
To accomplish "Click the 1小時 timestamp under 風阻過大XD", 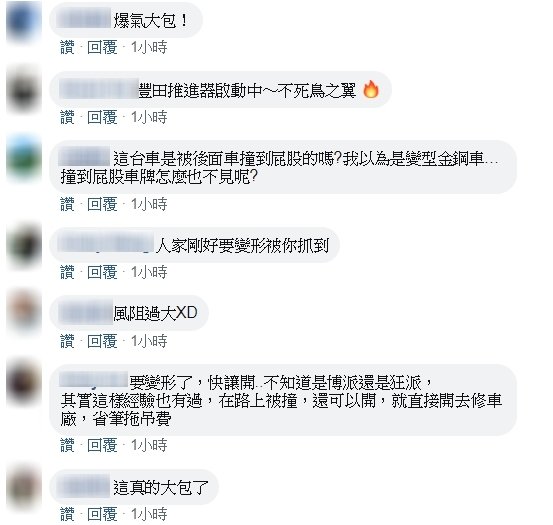I will (x=149, y=341).
